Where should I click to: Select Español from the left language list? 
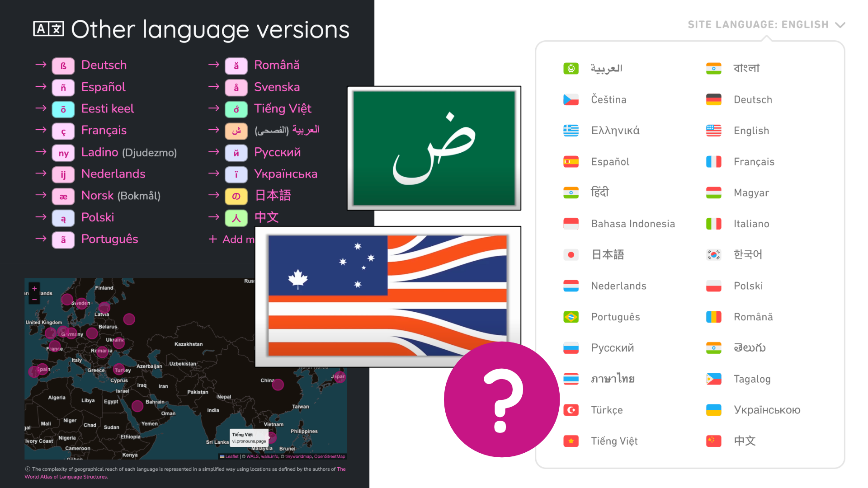pyautogui.click(x=102, y=86)
